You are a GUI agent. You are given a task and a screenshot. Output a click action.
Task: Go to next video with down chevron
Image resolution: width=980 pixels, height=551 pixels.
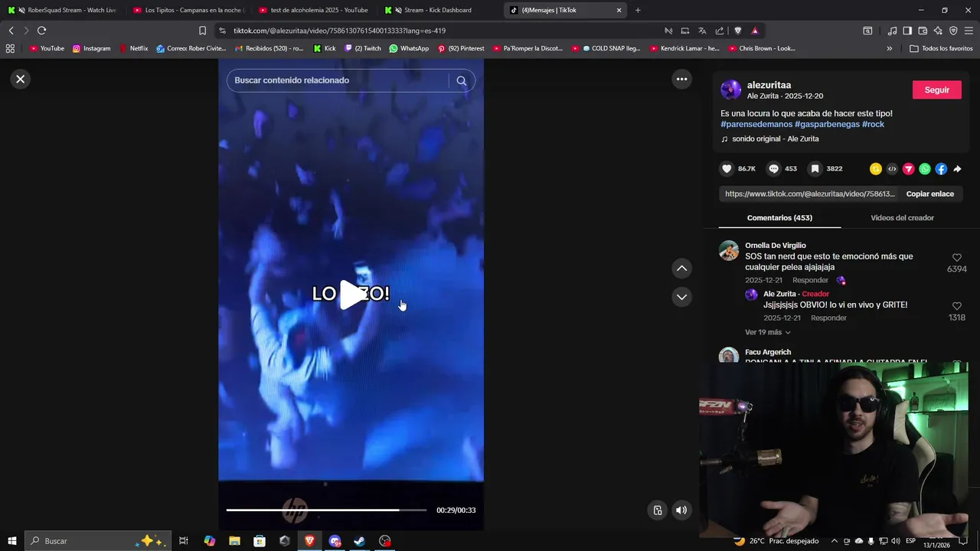681,297
